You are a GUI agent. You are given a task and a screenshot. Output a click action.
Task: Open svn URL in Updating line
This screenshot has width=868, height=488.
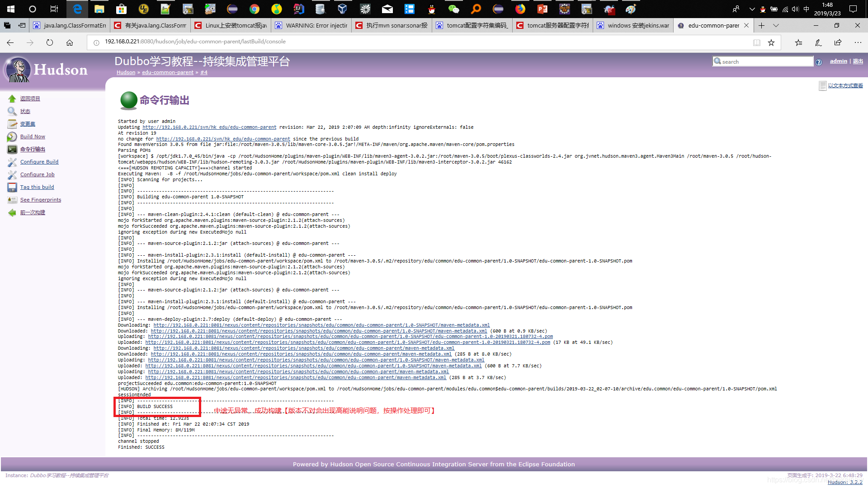[209, 127]
